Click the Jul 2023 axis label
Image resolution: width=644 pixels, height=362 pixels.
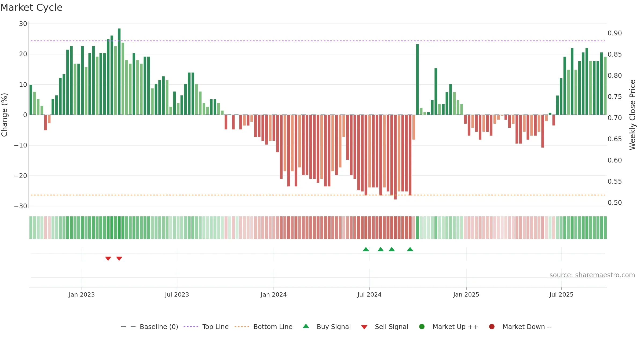click(x=177, y=294)
